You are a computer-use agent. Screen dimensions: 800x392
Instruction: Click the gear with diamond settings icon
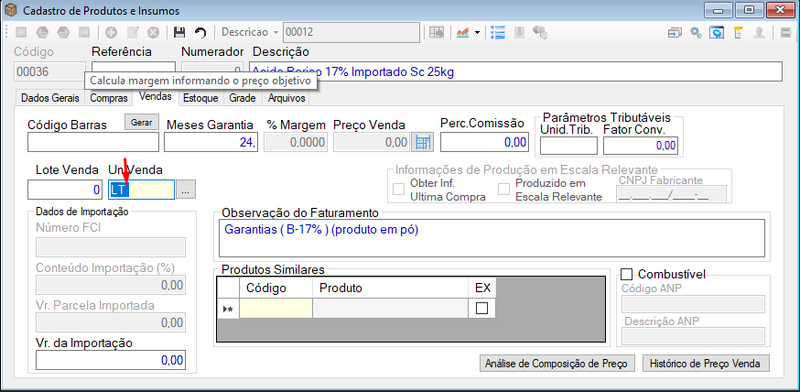click(x=696, y=33)
